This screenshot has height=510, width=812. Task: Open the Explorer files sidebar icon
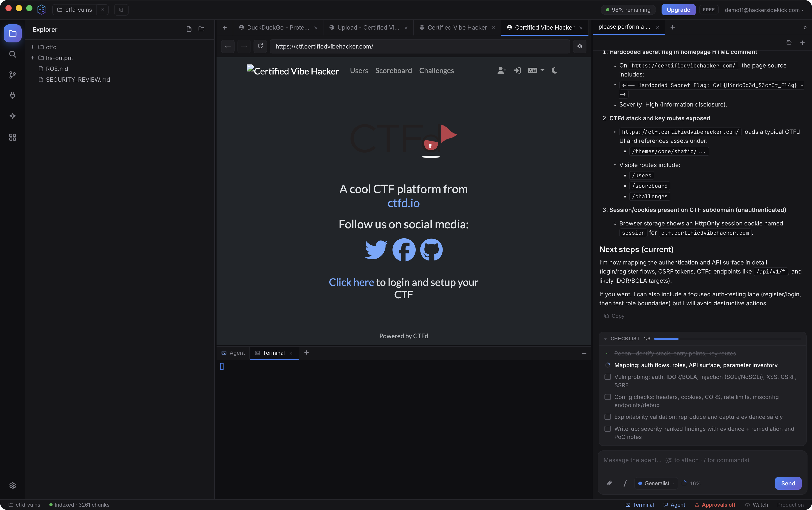pyautogui.click(x=12, y=33)
